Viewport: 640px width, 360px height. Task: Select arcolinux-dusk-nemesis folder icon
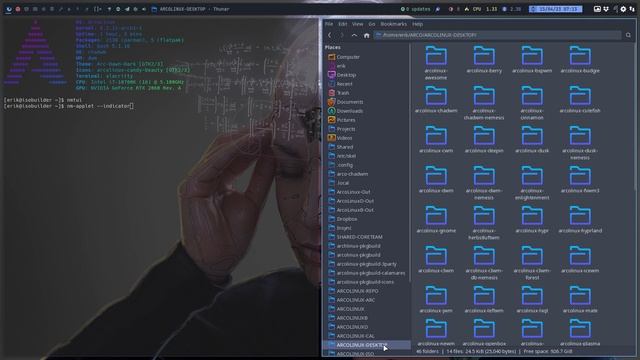[x=580, y=136]
